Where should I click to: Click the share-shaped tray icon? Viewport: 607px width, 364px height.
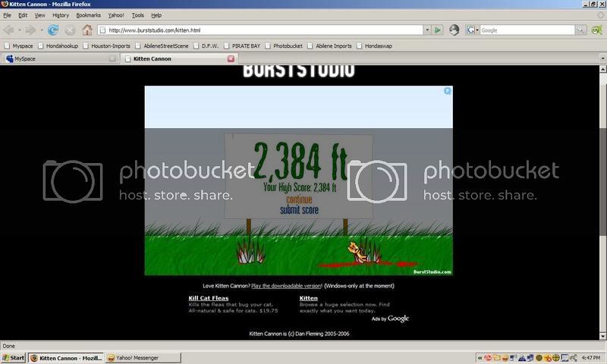(574, 358)
